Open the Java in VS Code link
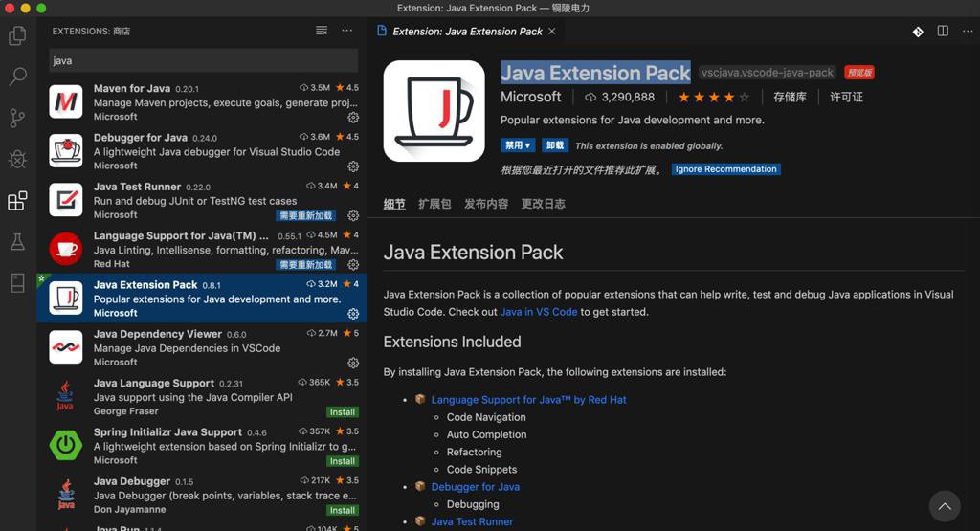The image size is (980, 531). [539, 312]
